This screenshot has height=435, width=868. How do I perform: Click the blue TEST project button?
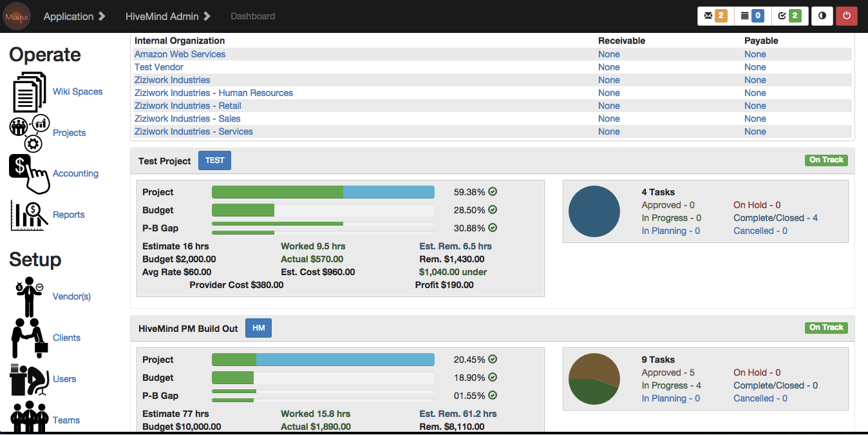pyautogui.click(x=214, y=160)
